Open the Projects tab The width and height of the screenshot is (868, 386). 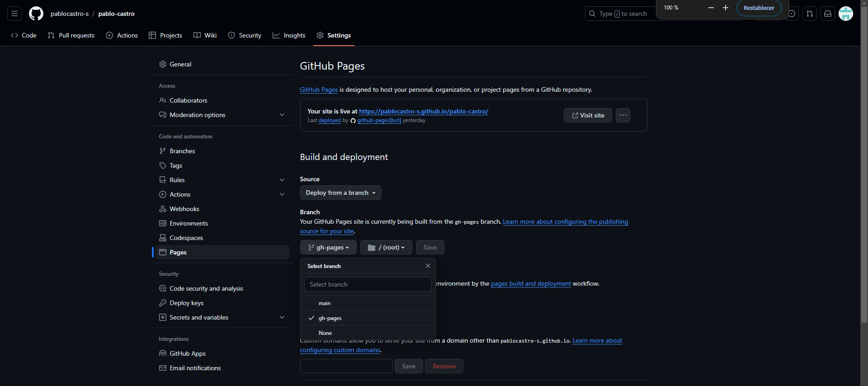[165, 35]
